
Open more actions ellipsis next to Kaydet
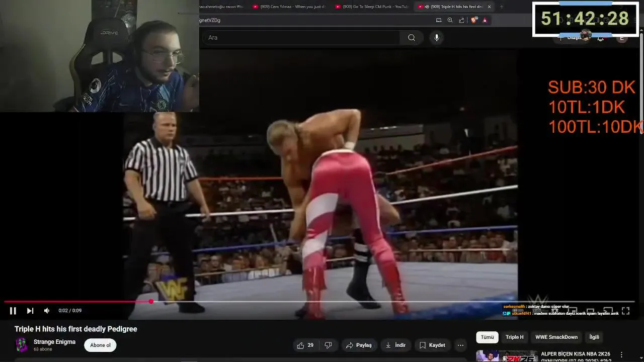460,345
